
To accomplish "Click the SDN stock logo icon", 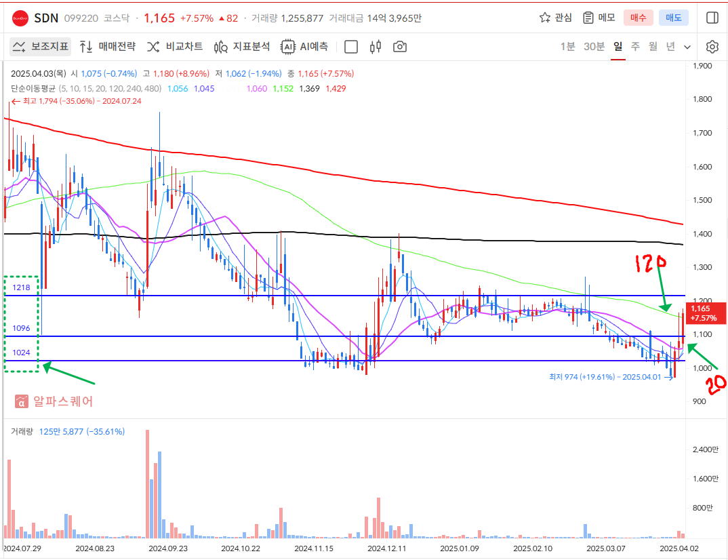I will 20,18.
